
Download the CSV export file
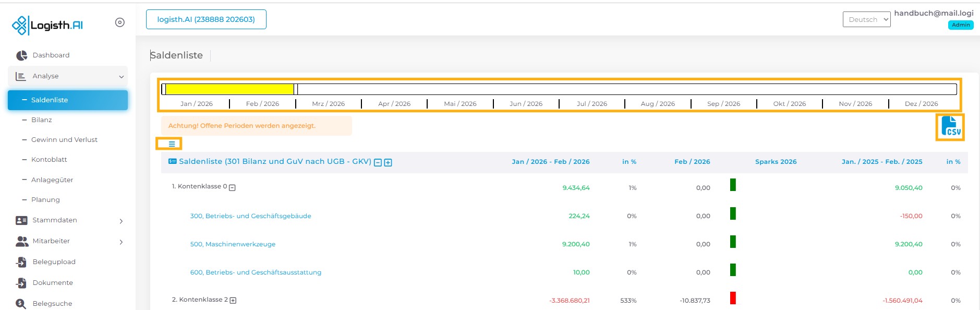pos(950,127)
